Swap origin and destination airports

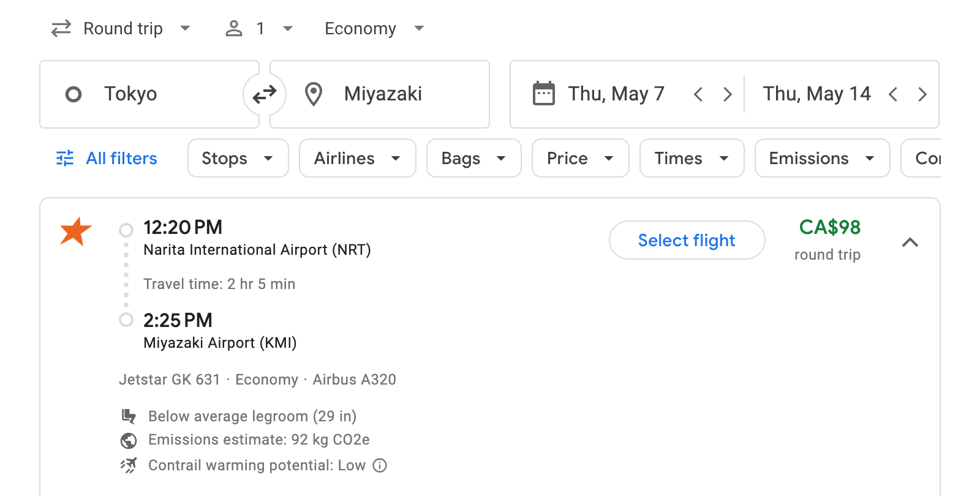click(x=264, y=94)
